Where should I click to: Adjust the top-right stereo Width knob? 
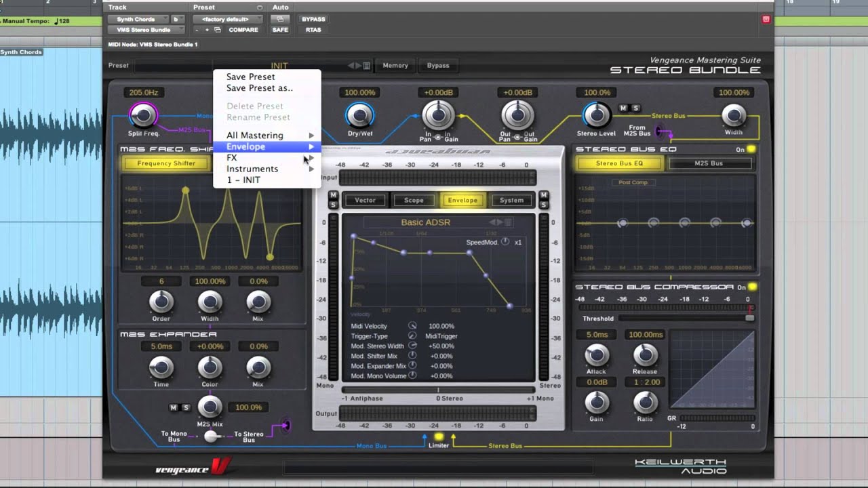tap(734, 115)
